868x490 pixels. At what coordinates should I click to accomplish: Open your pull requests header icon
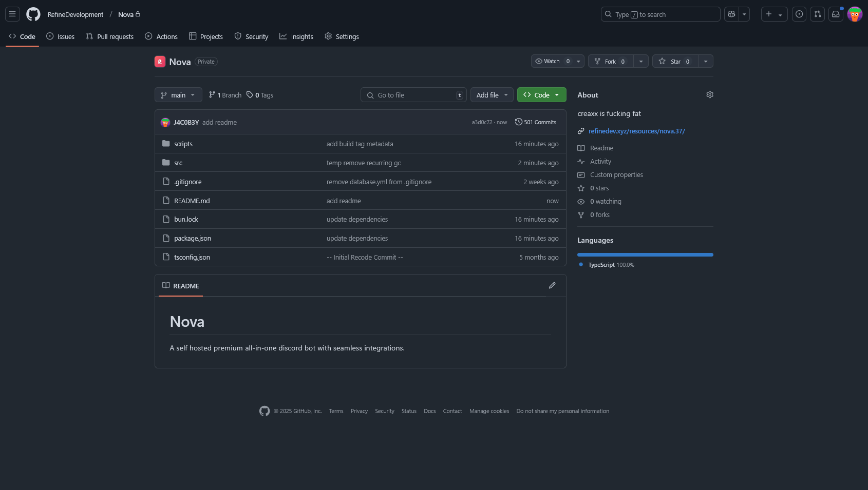tap(818, 14)
